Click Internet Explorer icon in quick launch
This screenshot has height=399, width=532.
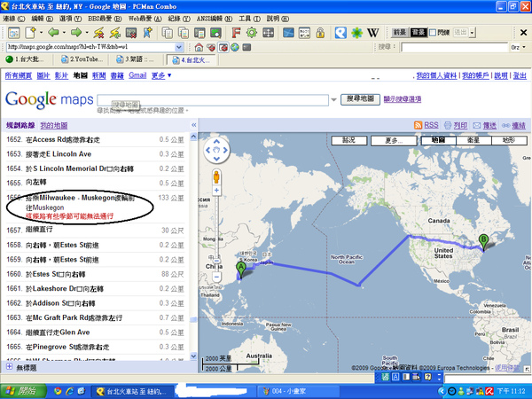click(69, 391)
